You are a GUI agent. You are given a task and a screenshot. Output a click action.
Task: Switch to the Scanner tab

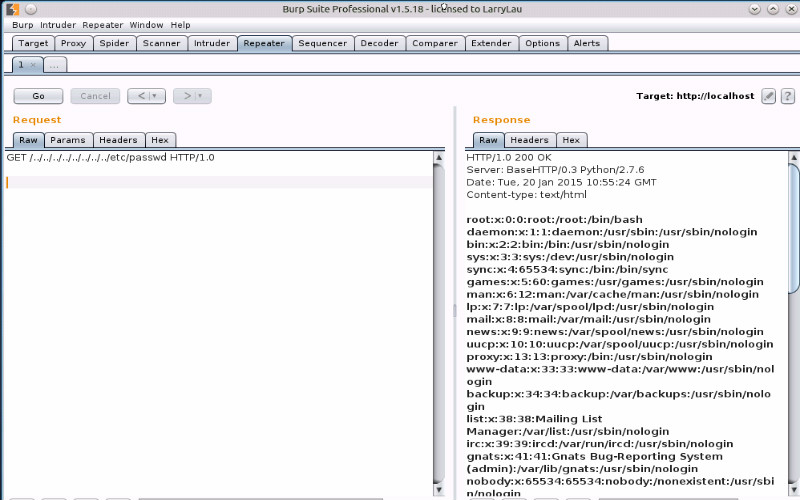(161, 43)
